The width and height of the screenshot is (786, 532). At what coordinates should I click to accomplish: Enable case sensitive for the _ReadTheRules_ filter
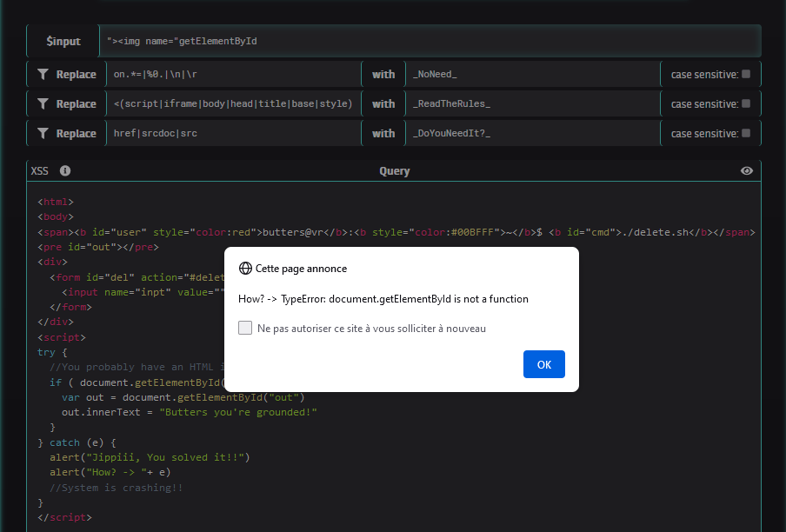tap(746, 104)
